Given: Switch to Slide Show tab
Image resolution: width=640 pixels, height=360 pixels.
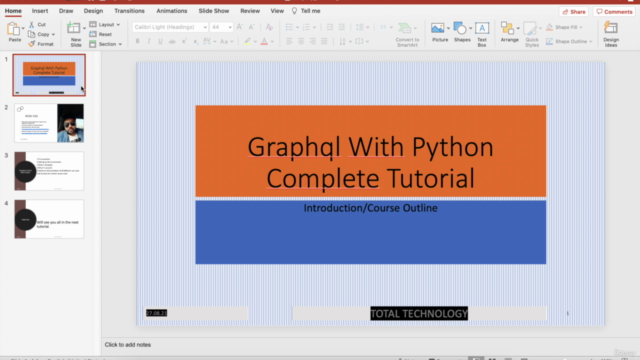Looking at the screenshot, I should tap(214, 11).
